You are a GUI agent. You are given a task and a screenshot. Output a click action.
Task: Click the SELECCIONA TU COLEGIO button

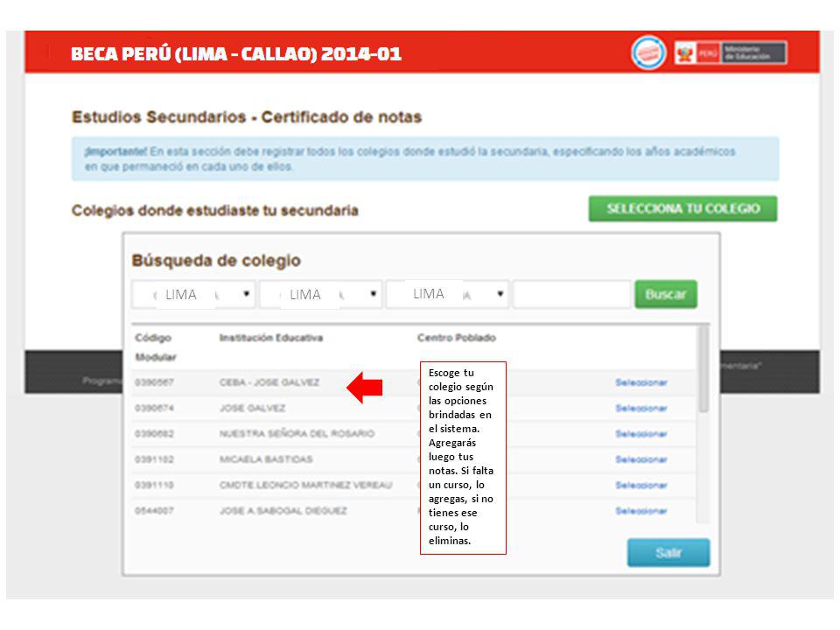(x=683, y=209)
